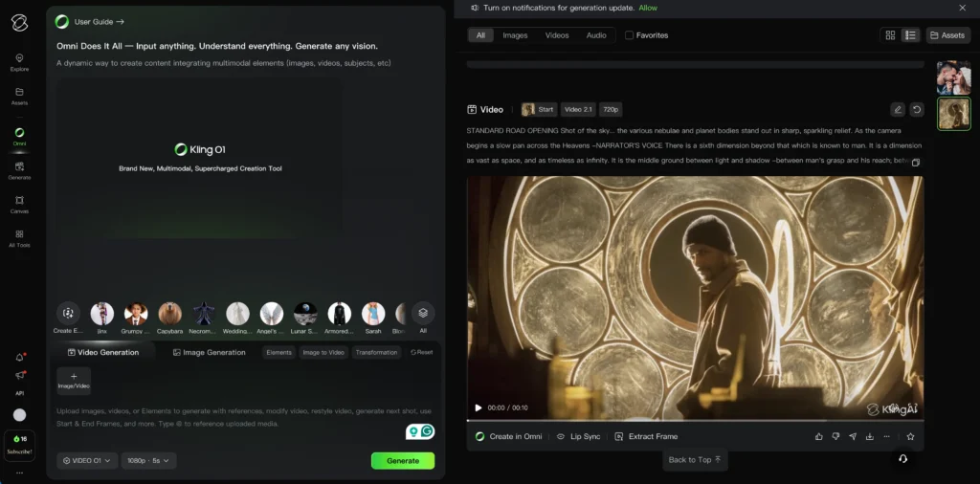Open the VIDEO O1 model dropdown

pos(87,461)
